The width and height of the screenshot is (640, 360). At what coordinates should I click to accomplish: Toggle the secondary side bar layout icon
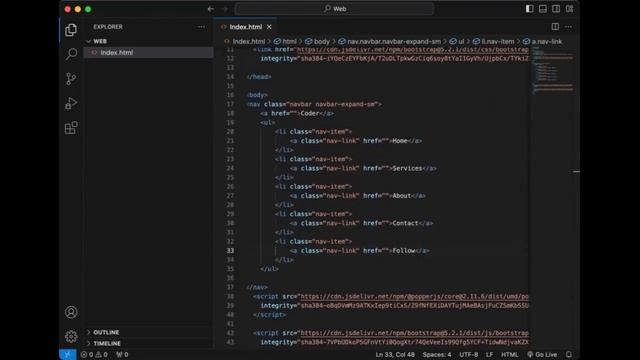pos(556,9)
